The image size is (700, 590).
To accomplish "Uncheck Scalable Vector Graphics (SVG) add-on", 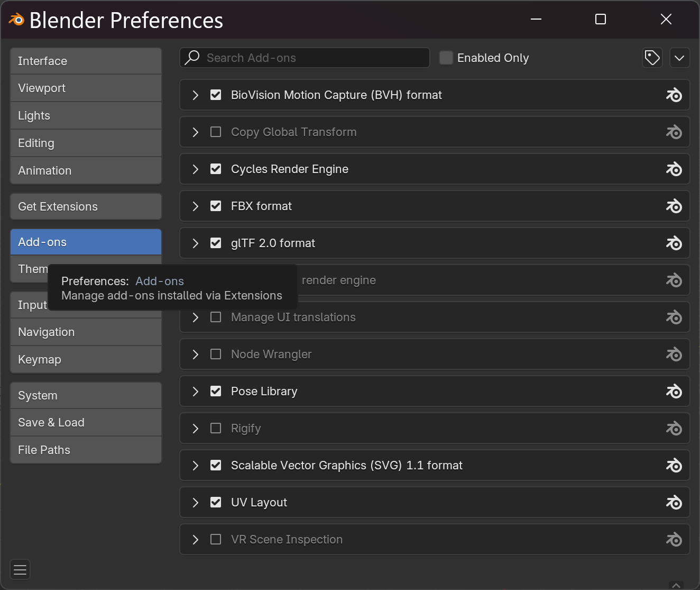I will (x=216, y=465).
